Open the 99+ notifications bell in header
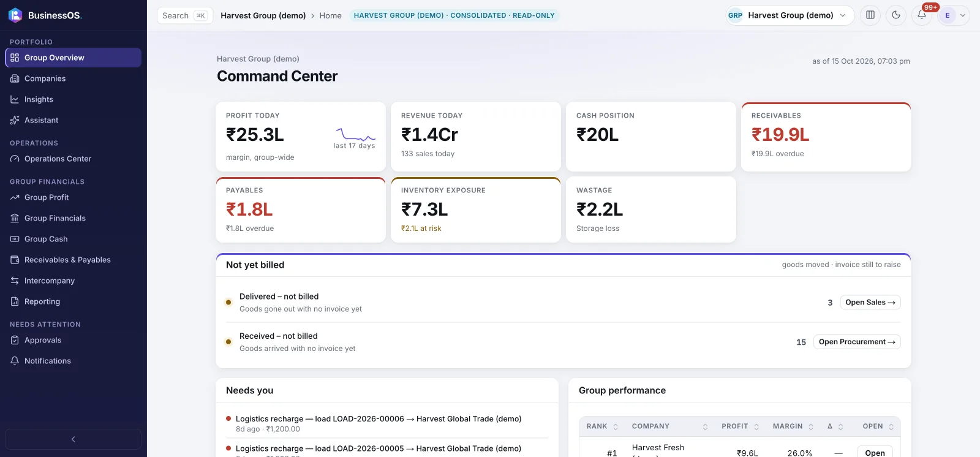Screen dimensions: 980x457 922,15
